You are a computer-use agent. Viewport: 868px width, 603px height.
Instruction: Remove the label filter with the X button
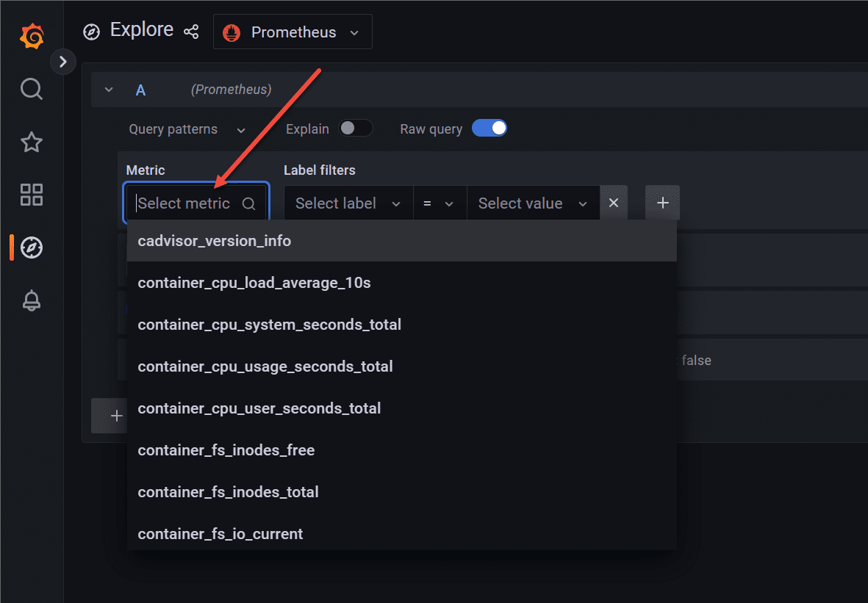click(x=614, y=203)
